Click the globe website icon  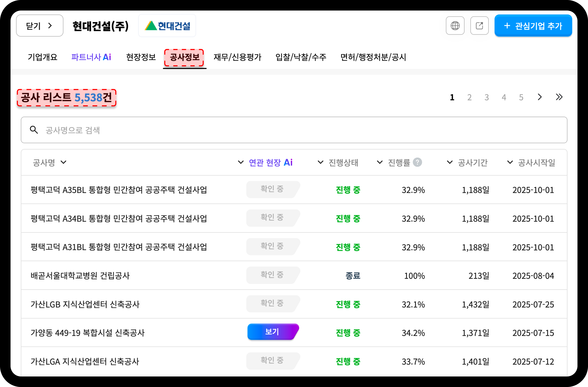[x=455, y=26]
